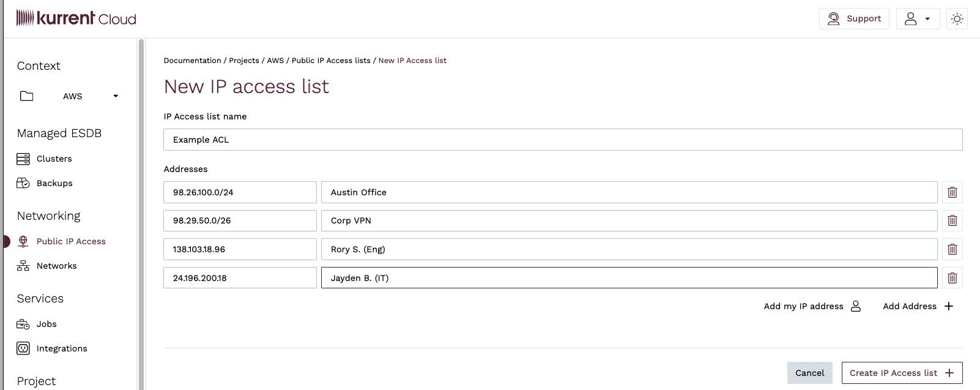Open the Clusters sidebar item
The image size is (980, 390).
(x=54, y=159)
